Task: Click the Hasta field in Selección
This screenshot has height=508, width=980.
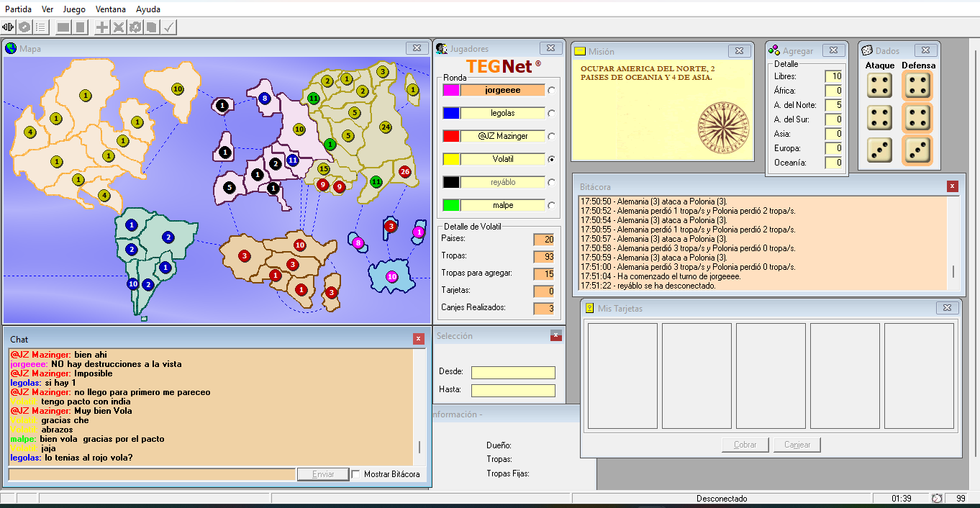Action: [x=514, y=391]
